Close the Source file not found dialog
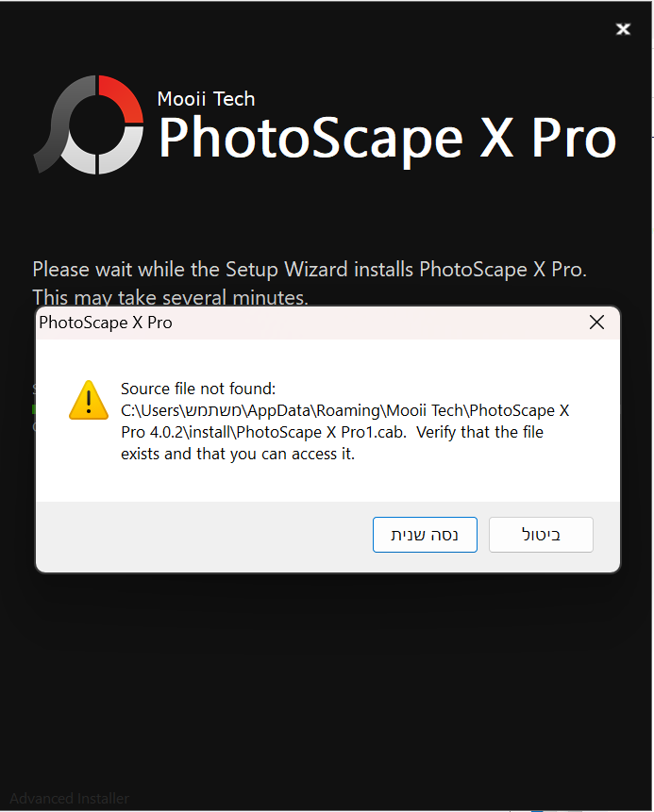Image resolution: width=654 pixels, height=812 pixels. point(596,323)
